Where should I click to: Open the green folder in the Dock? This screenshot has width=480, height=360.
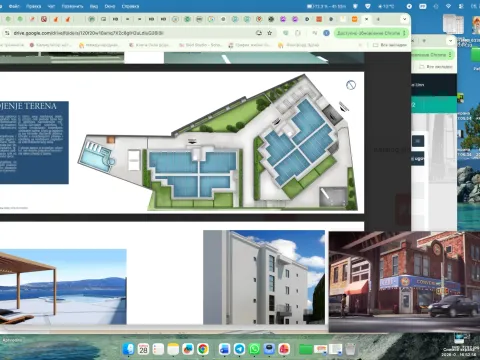click(305, 349)
